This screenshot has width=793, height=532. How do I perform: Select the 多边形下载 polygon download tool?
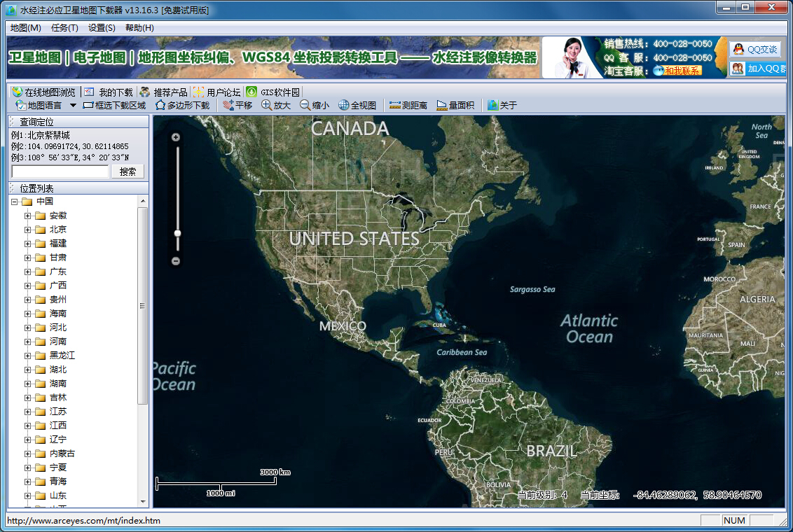pyautogui.click(x=182, y=105)
